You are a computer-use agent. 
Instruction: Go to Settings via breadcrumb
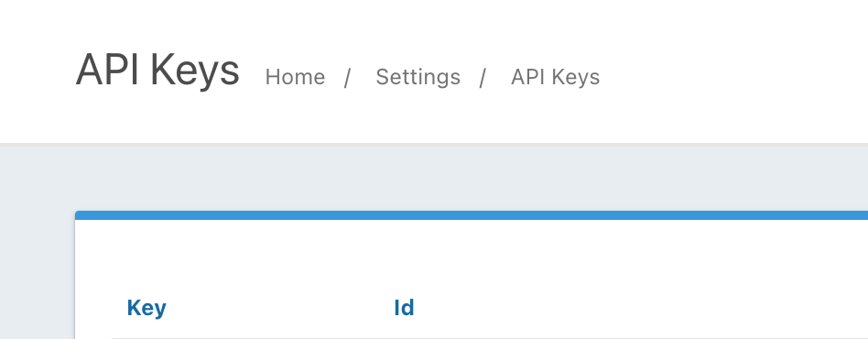click(x=418, y=77)
